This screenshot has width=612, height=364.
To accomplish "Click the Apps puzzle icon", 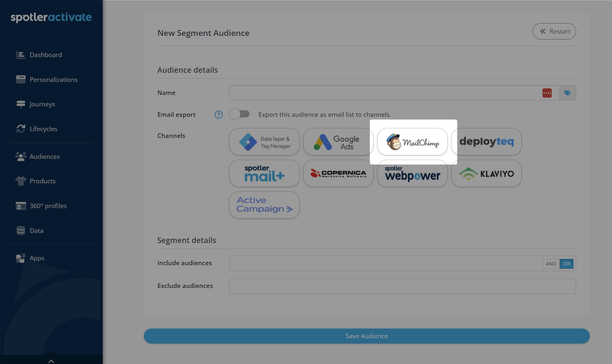I will coord(21,258).
